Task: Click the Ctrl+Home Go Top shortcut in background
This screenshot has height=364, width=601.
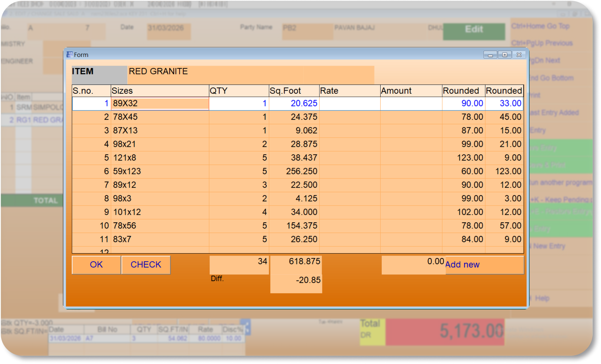Action: click(540, 26)
